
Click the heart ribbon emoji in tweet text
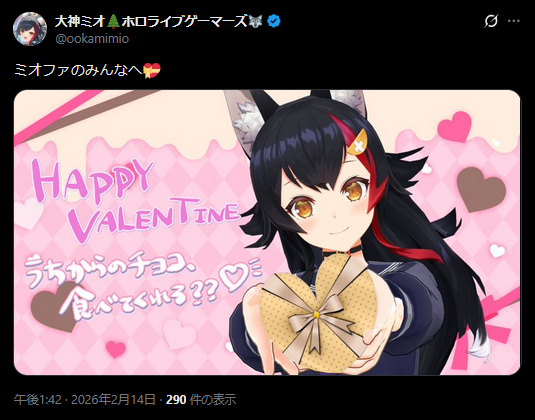click(x=151, y=71)
